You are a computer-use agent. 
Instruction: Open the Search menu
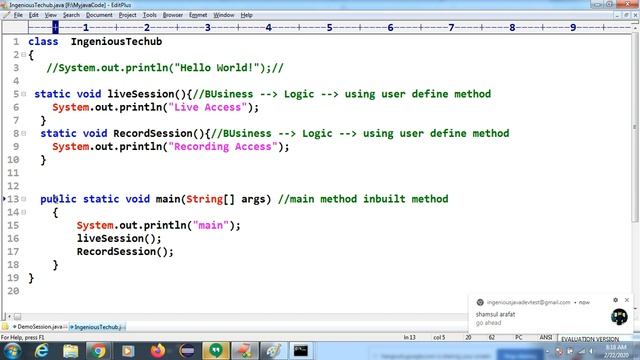coord(71,15)
